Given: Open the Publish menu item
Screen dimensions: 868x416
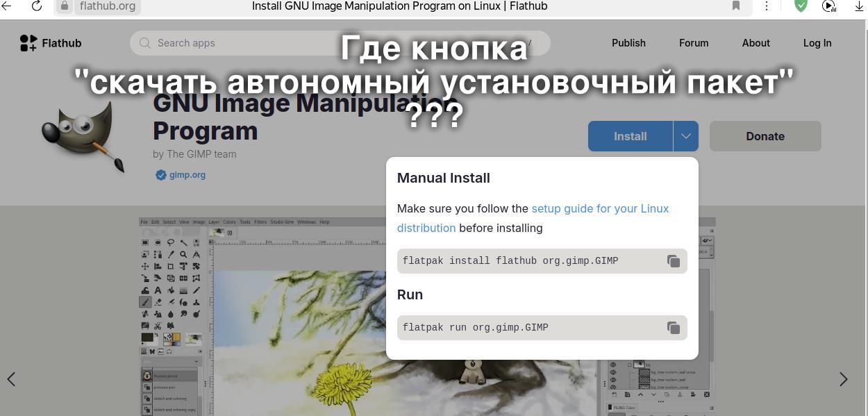Looking at the screenshot, I should [x=628, y=43].
